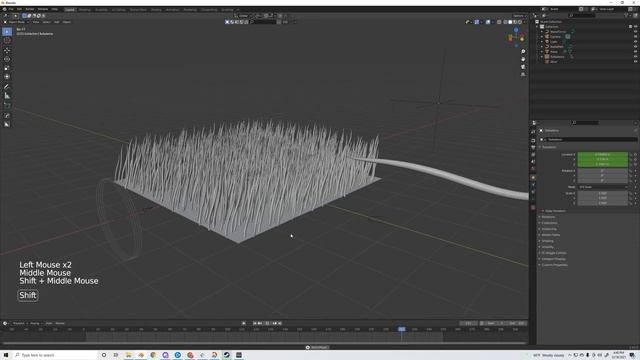Open the File menu

11,9
